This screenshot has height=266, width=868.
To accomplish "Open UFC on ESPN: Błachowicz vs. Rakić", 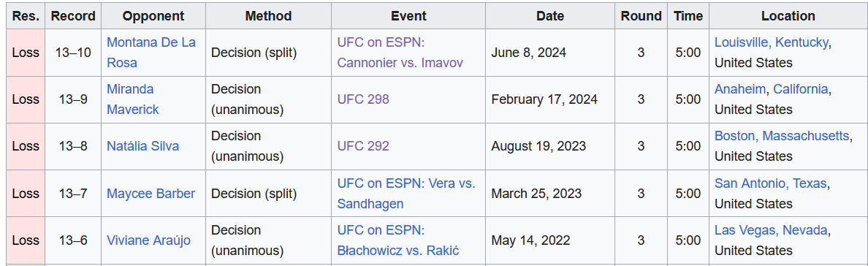I will 398,240.
